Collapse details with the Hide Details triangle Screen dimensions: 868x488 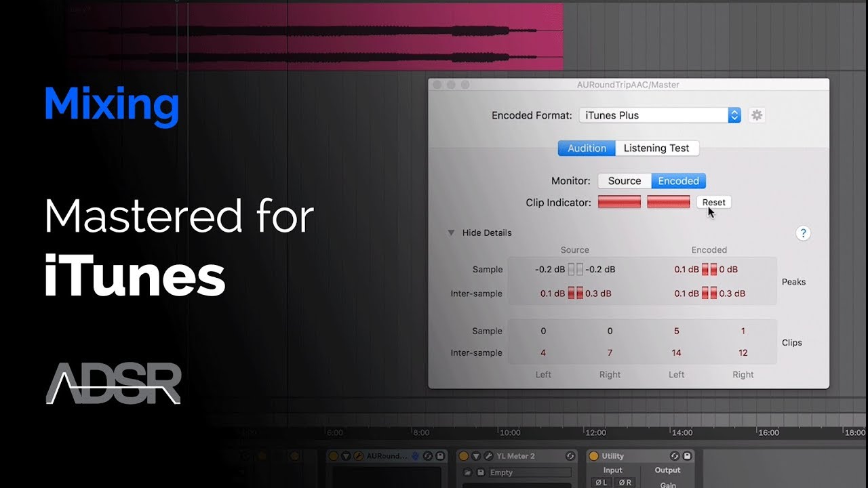451,232
